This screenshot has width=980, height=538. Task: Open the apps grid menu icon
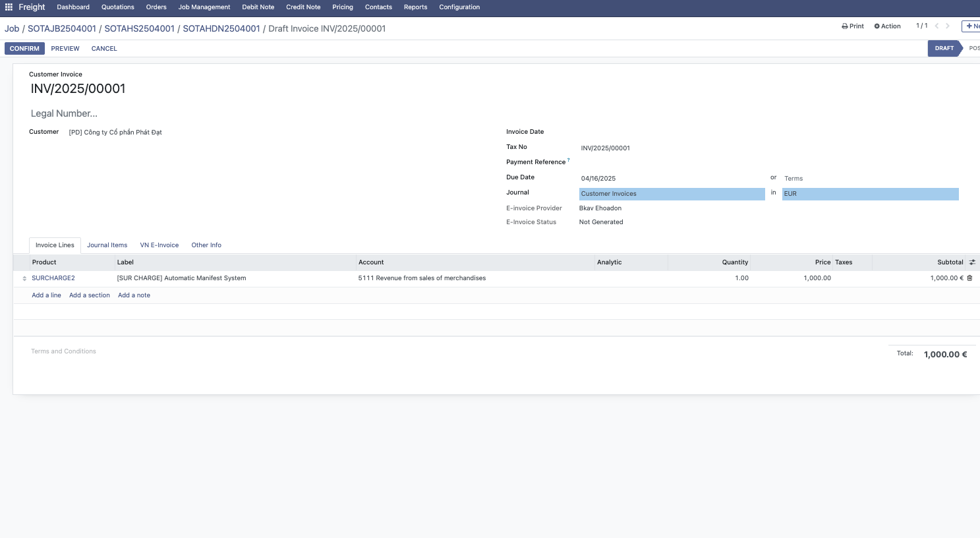[9, 7]
